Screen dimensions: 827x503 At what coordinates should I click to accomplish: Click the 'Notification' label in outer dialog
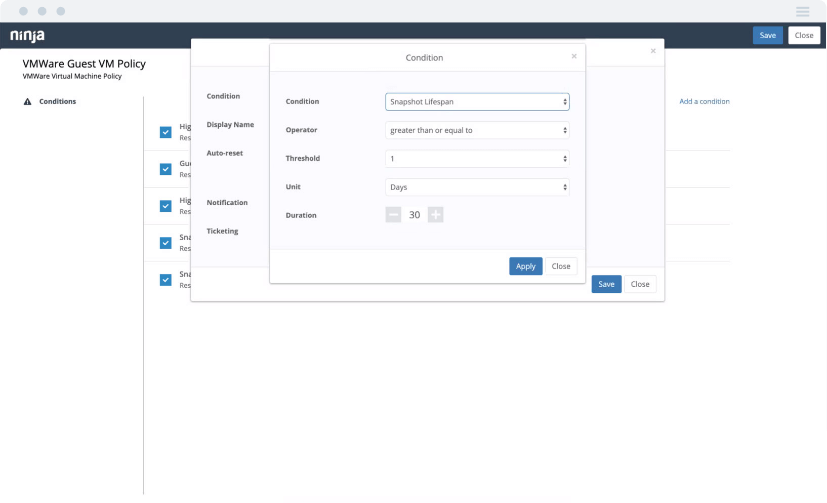(x=227, y=202)
